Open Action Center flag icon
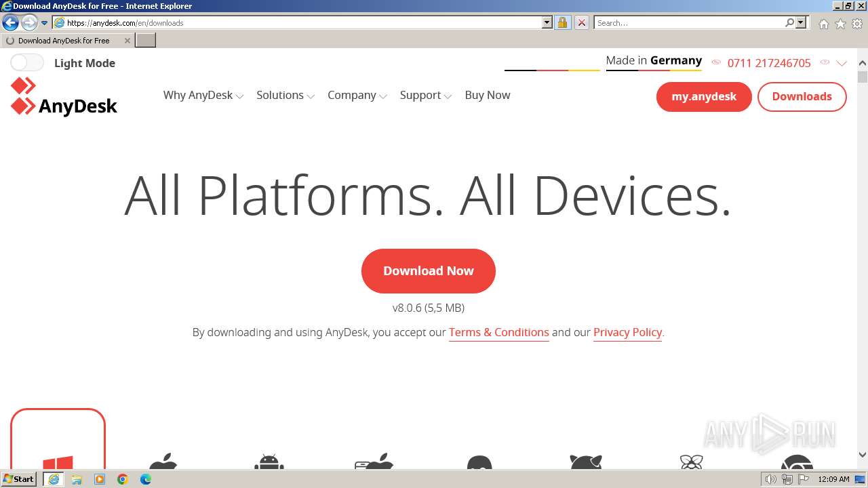Screen dimensions: 868x488 coord(803,479)
